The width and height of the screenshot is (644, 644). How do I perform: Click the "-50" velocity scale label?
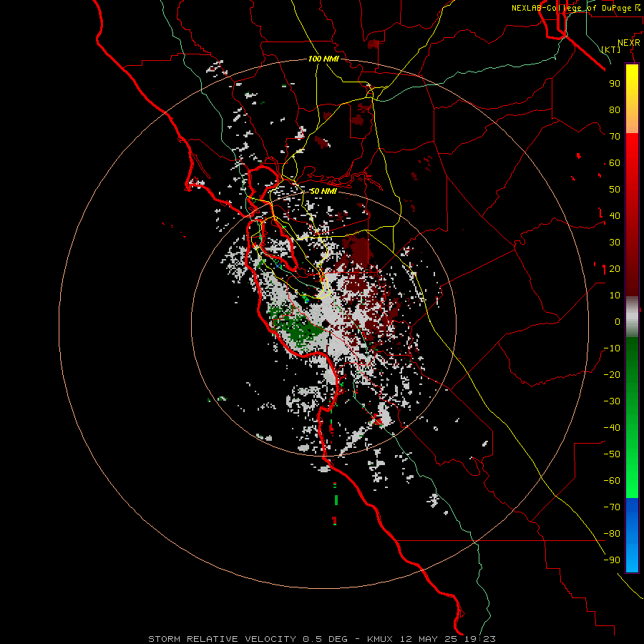coord(612,454)
